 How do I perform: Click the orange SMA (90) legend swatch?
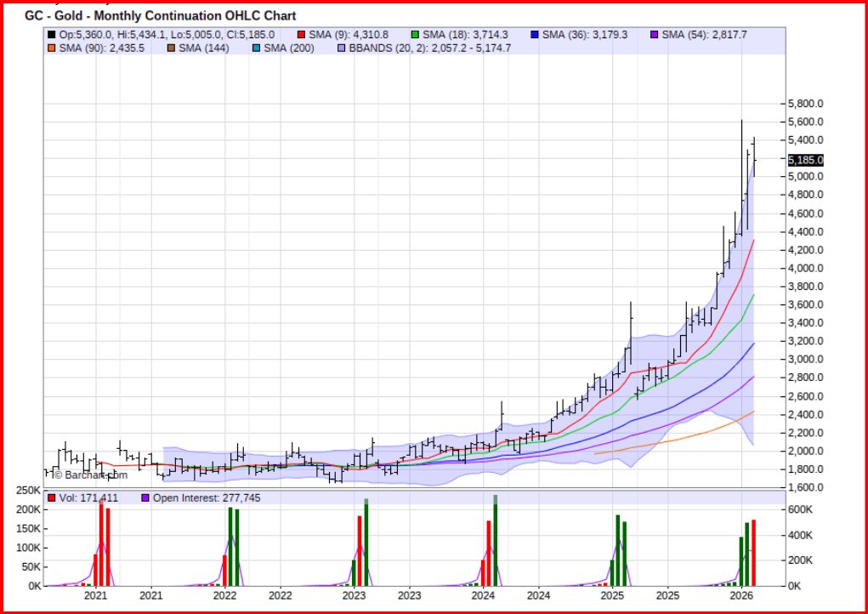[52, 48]
